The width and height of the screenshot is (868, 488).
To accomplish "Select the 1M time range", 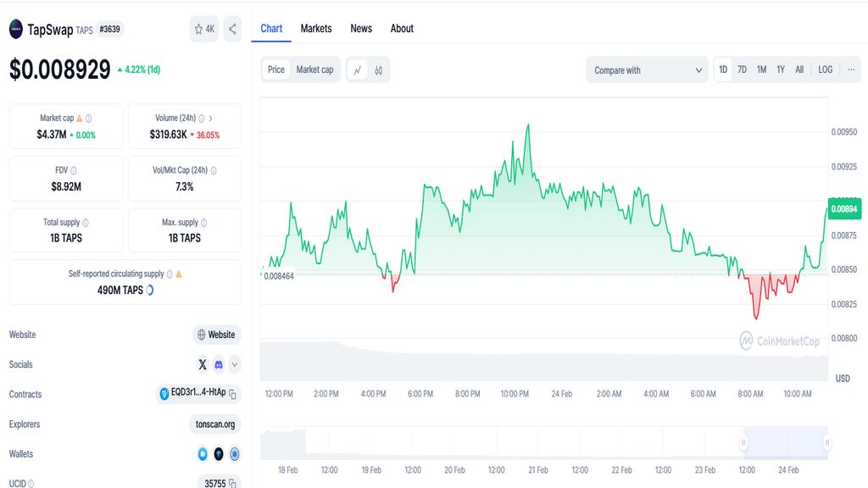I will [762, 69].
